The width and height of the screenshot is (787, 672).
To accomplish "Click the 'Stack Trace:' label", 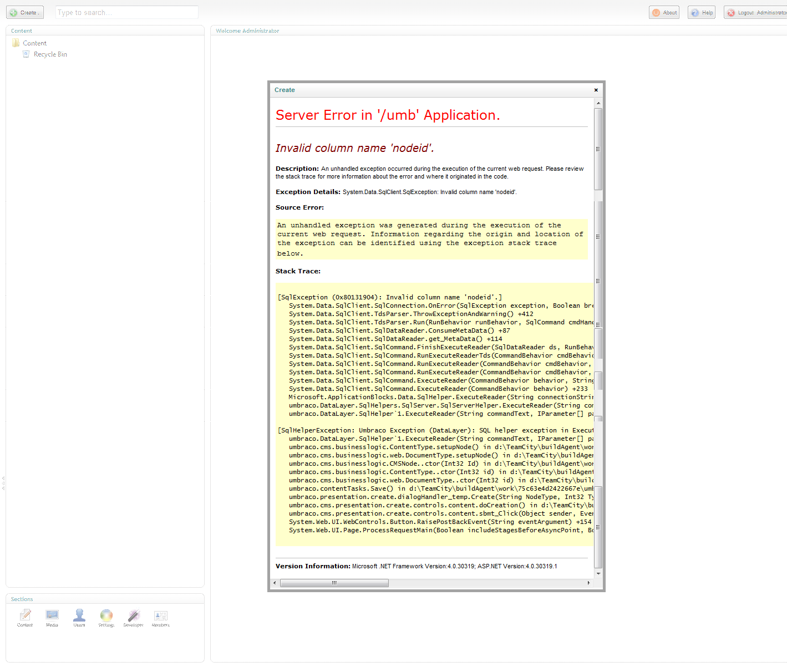I will coord(298,271).
